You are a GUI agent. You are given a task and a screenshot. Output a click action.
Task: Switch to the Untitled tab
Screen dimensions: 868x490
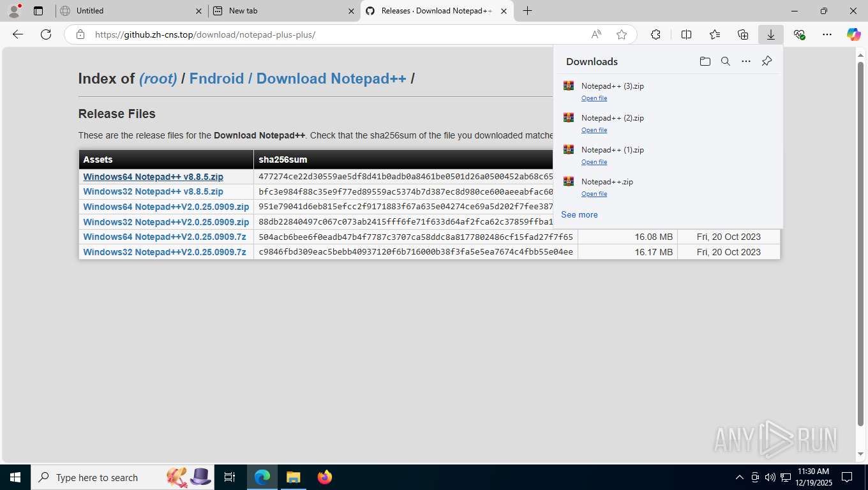[131, 11]
